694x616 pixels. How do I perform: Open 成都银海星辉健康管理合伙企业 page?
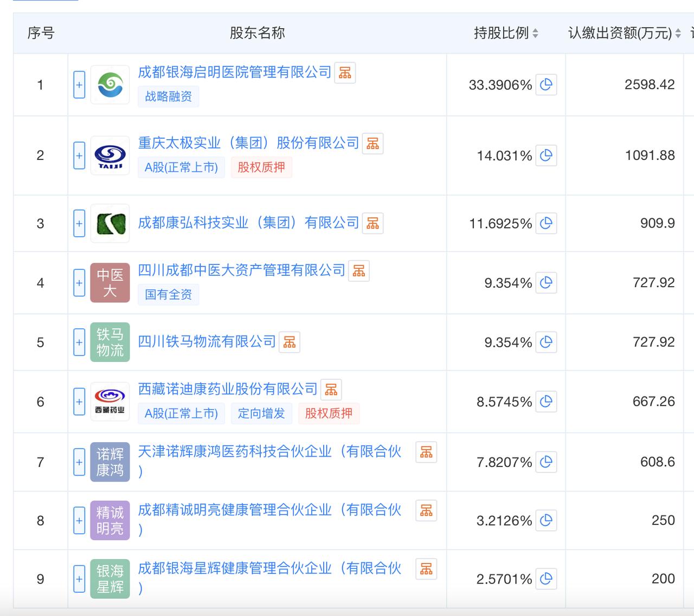tap(270, 578)
